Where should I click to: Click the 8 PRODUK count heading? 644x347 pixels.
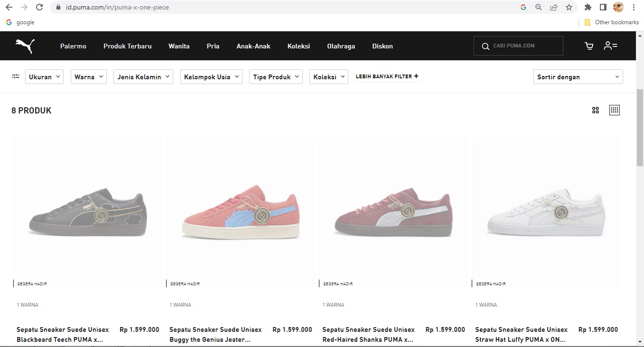coord(31,111)
